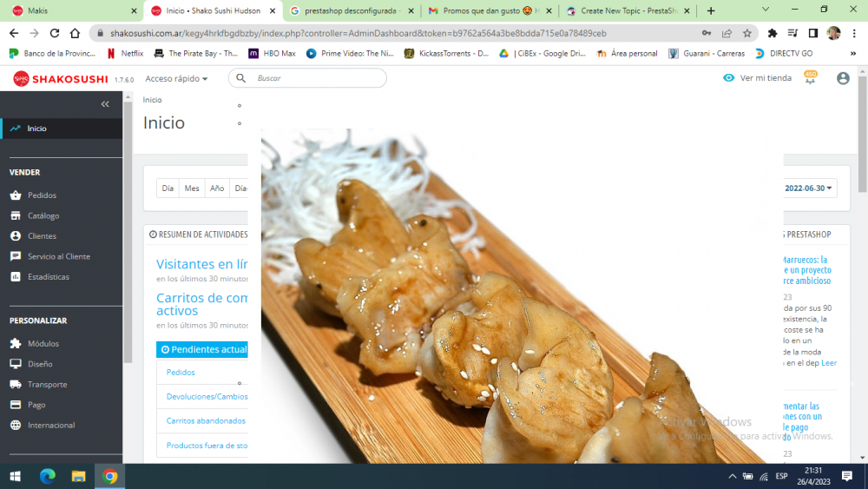Open the Chrome three-dot menu
Viewport: 868px width, 489px height.
pyautogui.click(x=854, y=33)
